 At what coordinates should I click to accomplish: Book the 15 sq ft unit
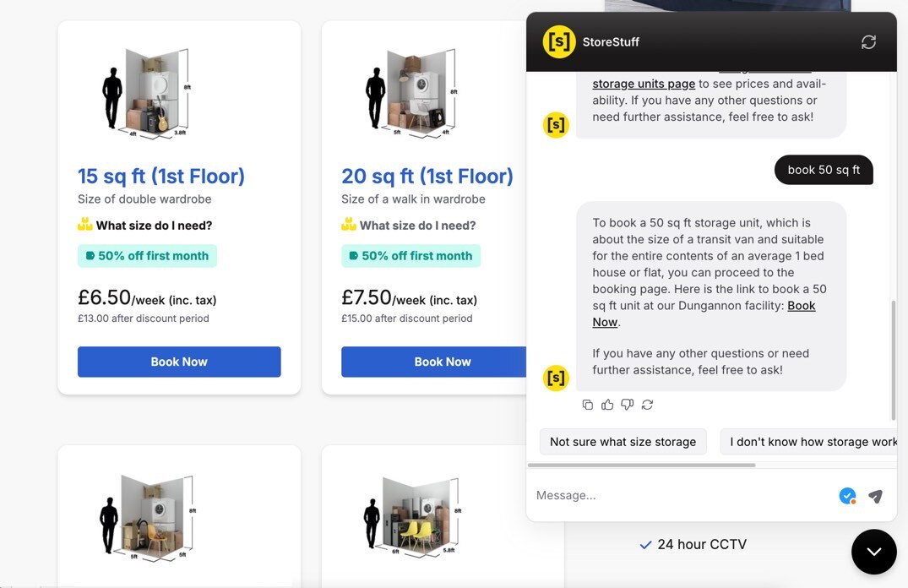(179, 362)
